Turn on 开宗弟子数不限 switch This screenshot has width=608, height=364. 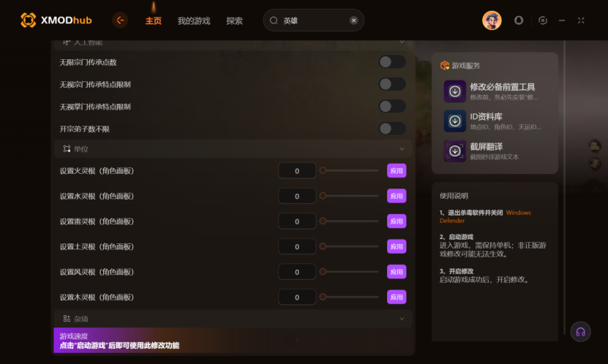click(x=392, y=129)
